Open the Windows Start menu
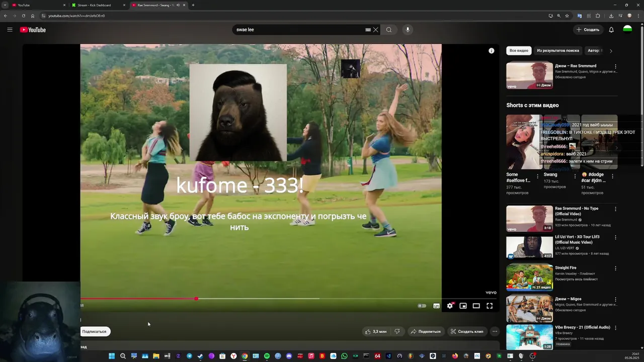644x362 pixels. coord(112,356)
